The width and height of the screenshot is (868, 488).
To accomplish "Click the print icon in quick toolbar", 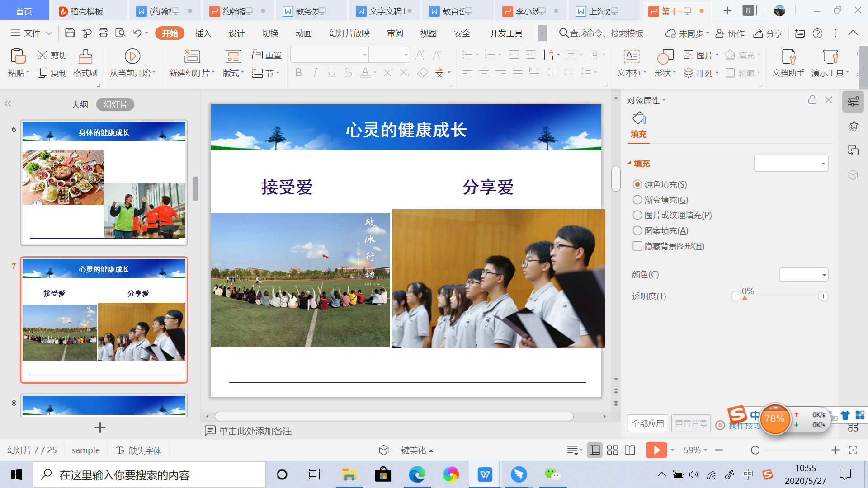I will click(x=104, y=33).
